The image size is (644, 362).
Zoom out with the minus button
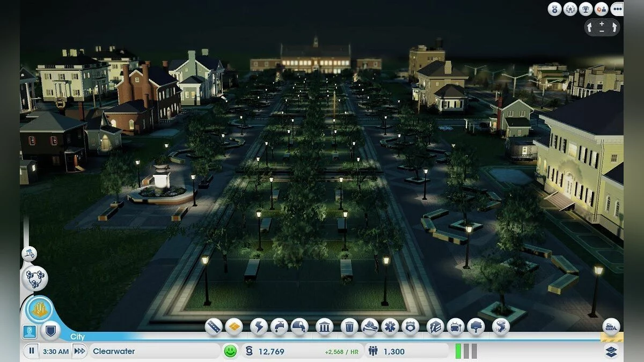602,31
